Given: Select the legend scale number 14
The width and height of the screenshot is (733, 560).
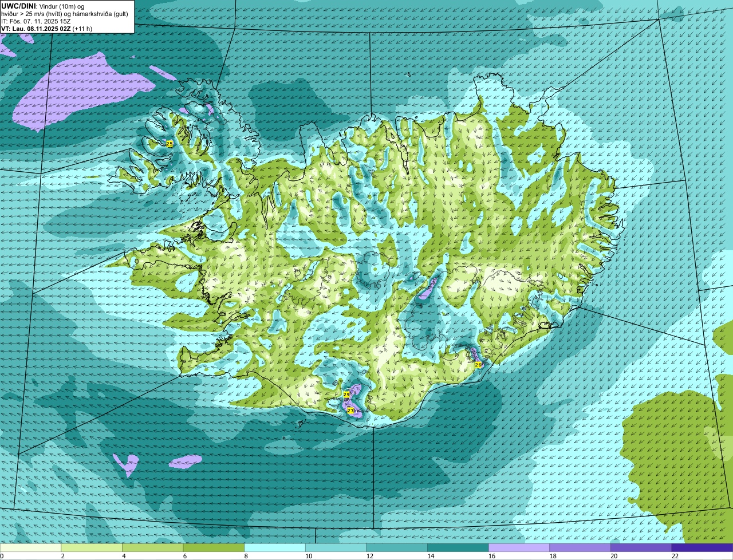Looking at the screenshot, I should pyautogui.click(x=431, y=556).
